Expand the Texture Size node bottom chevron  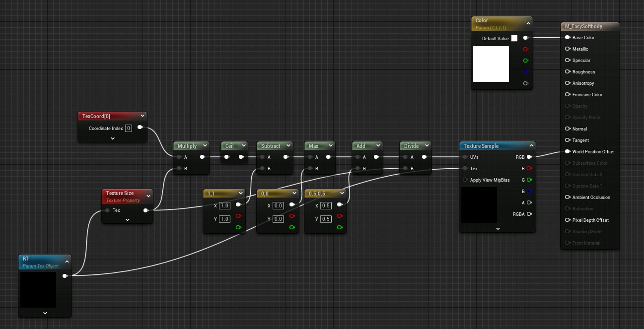click(x=128, y=220)
